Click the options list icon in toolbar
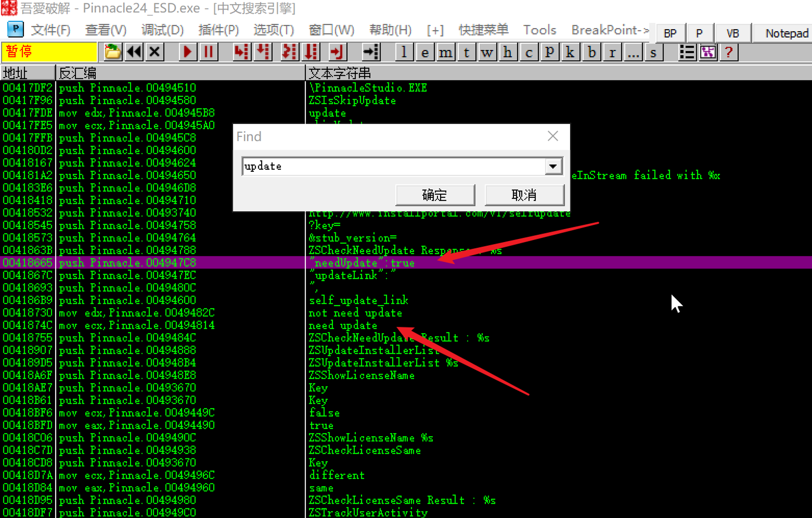 point(687,52)
